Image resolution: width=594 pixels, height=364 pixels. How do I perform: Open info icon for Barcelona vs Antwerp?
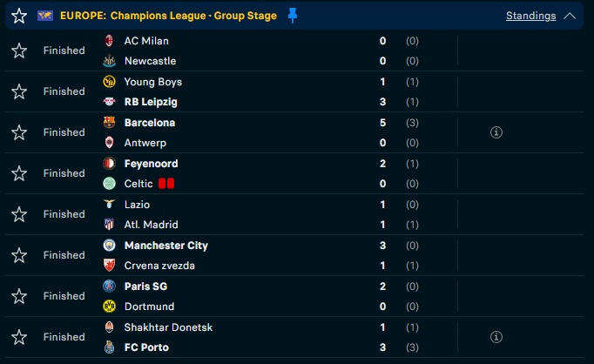coord(496,132)
